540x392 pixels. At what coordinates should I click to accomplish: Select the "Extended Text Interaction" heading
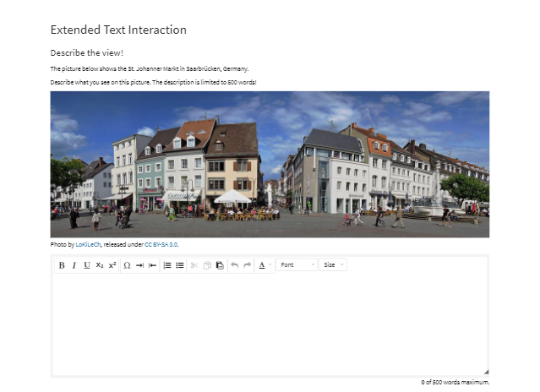click(x=118, y=30)
